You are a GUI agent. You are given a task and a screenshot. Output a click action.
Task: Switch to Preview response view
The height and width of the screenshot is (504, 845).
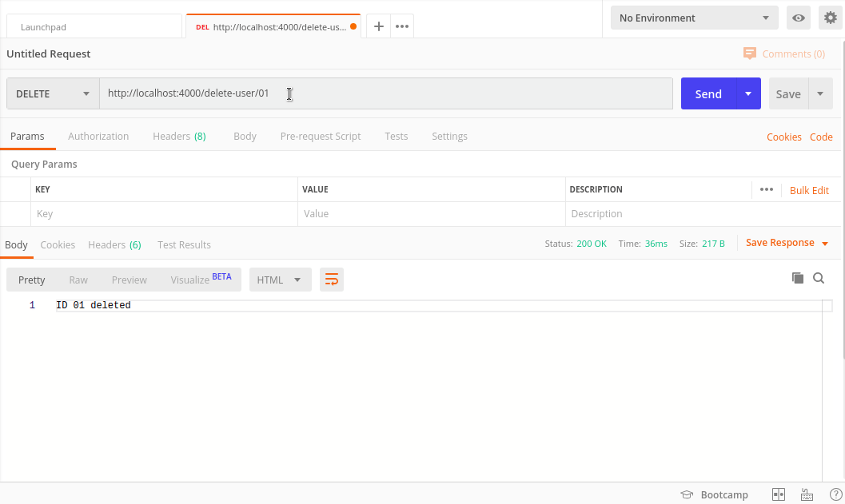(129, 280)
